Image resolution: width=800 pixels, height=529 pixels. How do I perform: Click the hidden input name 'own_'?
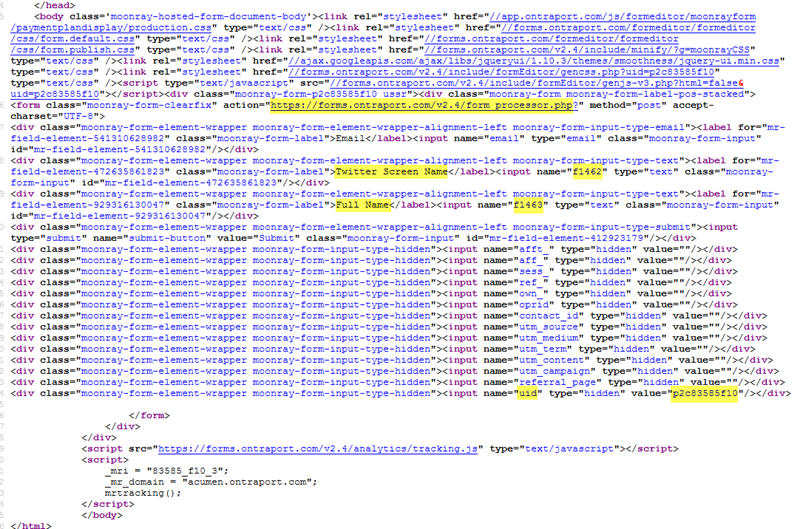(531, 294)
